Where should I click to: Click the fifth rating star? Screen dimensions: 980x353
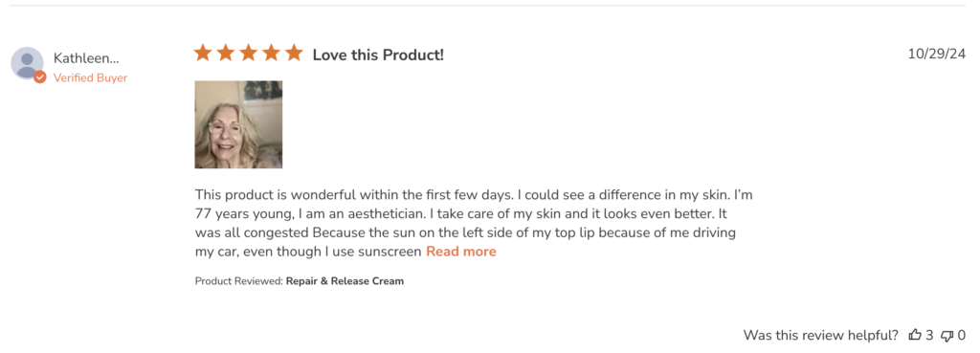tap(294, 54)
